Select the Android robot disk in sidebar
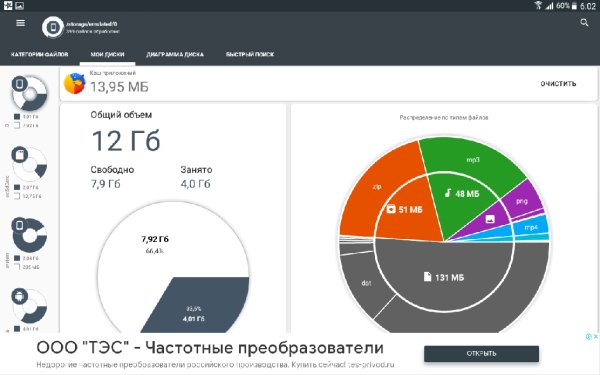 (29, 305)
